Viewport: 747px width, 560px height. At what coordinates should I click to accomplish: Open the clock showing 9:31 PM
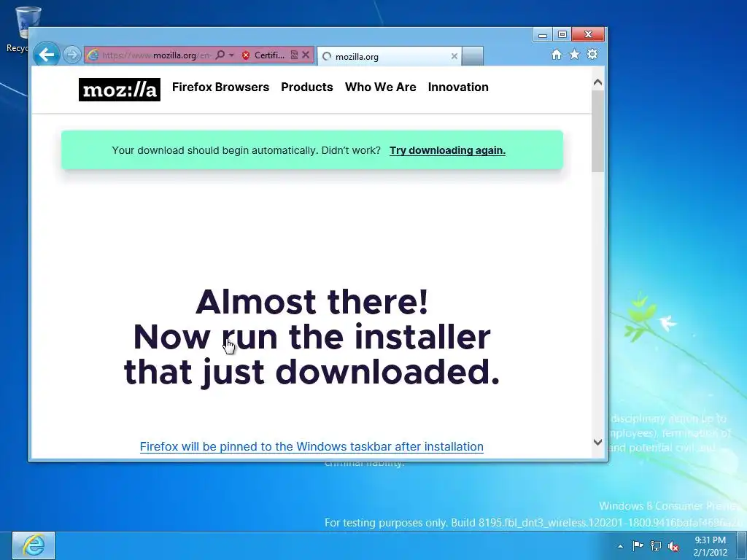[711, 546]
